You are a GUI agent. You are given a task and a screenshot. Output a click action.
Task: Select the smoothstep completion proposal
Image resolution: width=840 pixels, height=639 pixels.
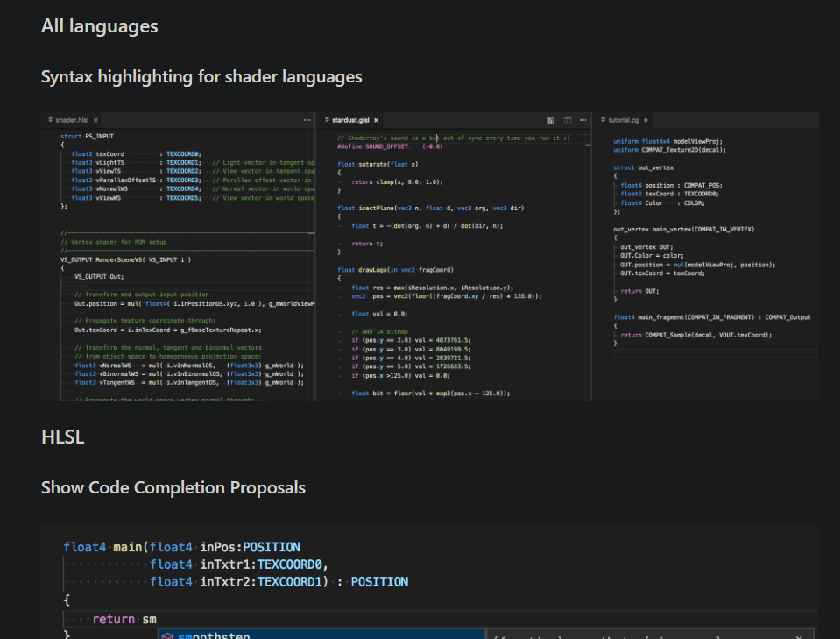[321, 635]
